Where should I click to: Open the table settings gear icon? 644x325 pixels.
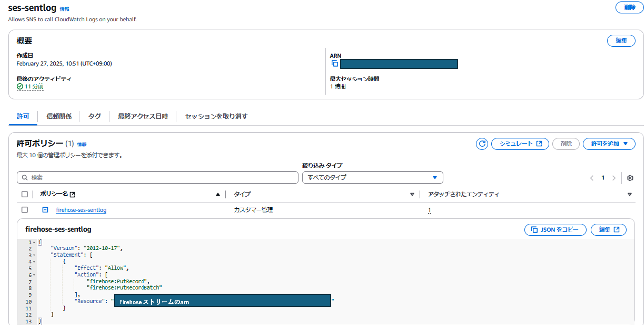(x=630, y=178)
